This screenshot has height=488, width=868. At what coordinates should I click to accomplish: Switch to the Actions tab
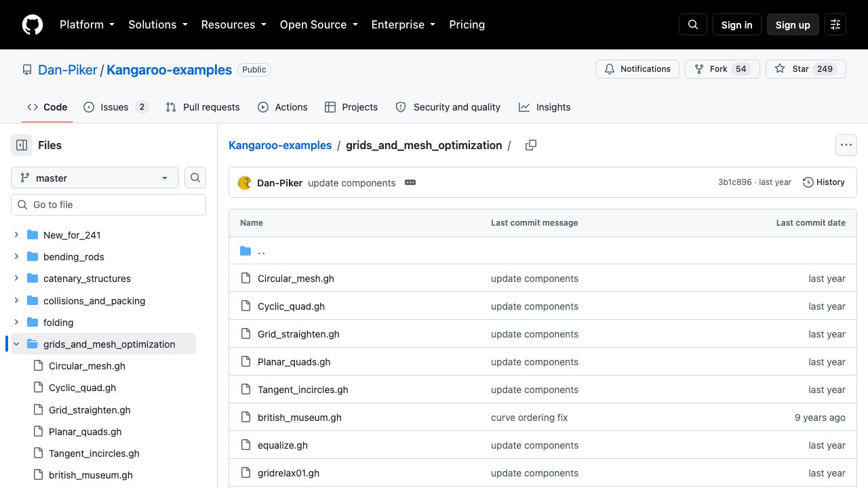(283, 107)
